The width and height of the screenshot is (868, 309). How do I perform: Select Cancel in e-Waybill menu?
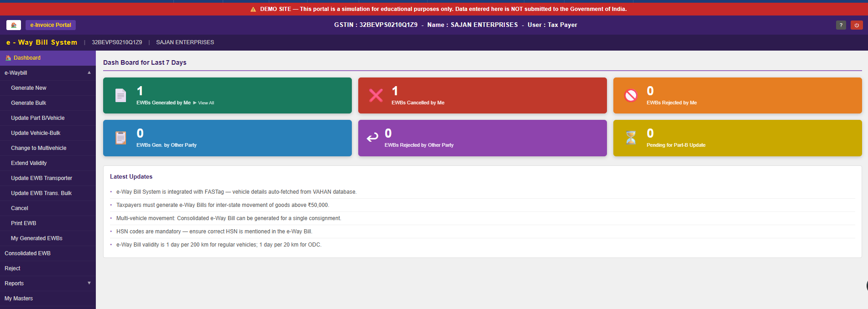[x=48, y=208]
